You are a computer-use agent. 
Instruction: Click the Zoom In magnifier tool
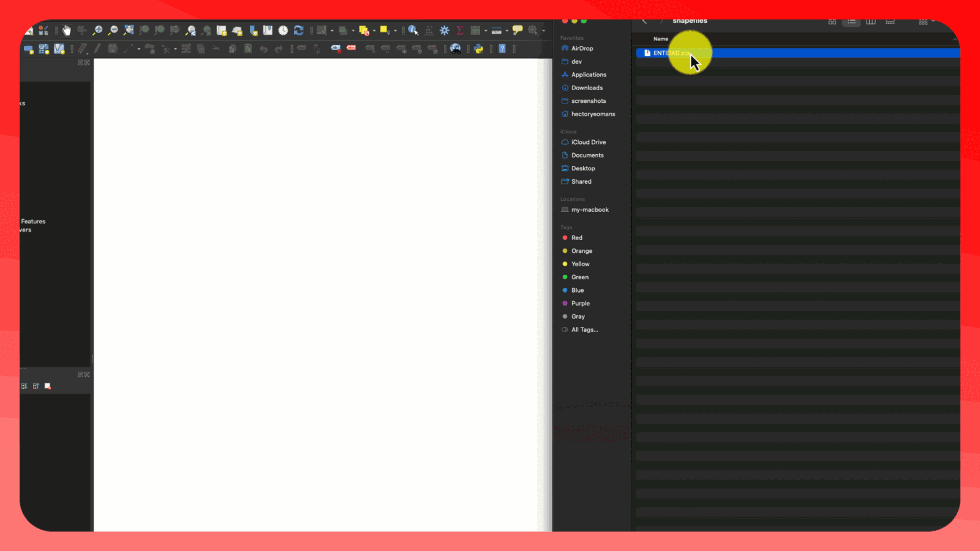coord(97,30)
